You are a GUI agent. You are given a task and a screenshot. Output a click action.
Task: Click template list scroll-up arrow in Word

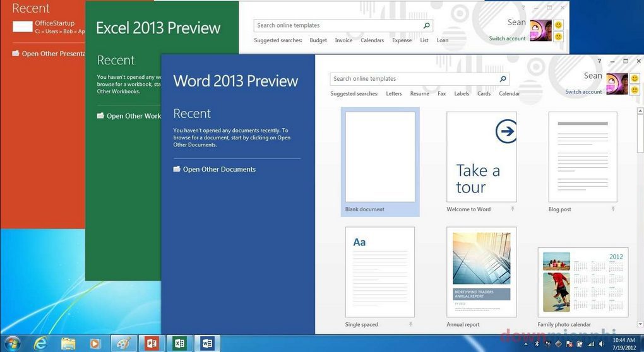640,111
